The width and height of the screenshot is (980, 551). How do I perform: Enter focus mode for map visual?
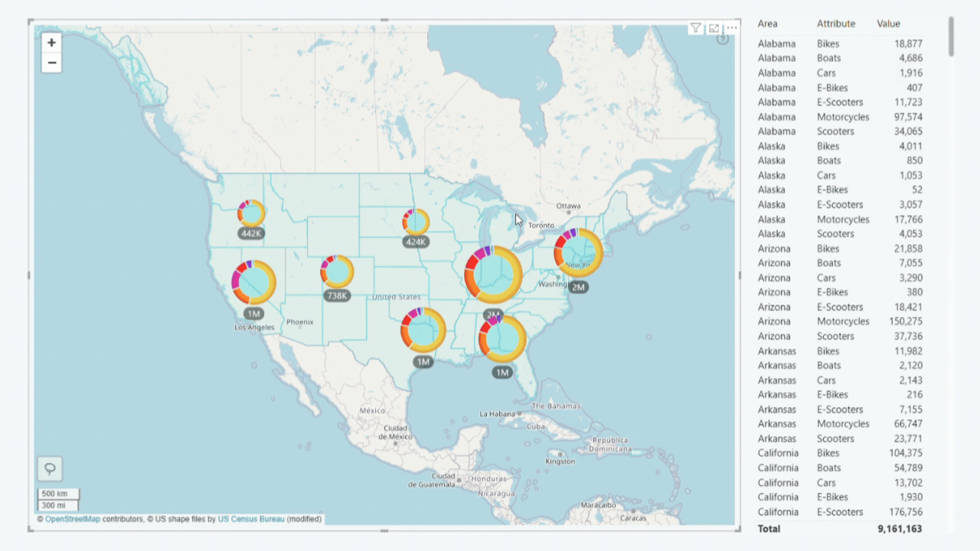(x=714, y=28)
